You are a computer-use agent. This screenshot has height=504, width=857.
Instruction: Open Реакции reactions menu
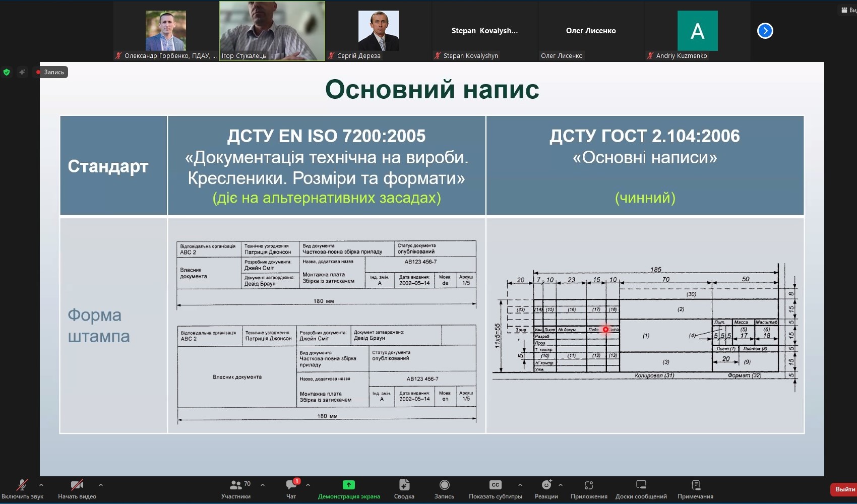(x=546, y=489)
